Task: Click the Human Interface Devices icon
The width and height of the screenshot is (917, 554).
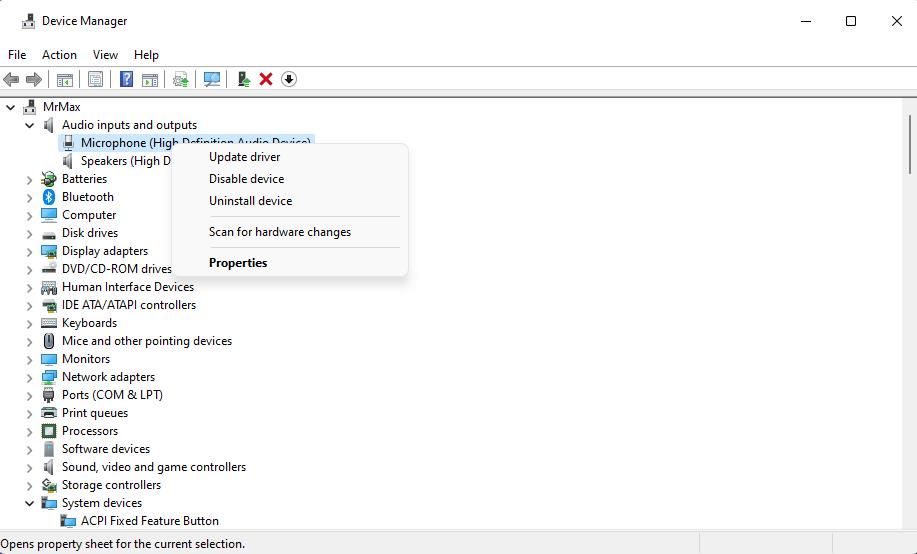Action: pos(49,287)
